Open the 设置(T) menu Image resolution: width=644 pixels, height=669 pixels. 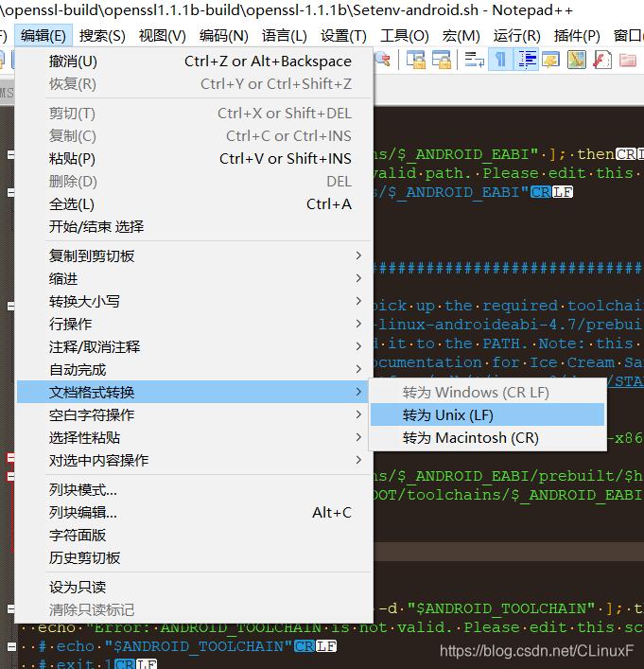[x=344, y=35]
